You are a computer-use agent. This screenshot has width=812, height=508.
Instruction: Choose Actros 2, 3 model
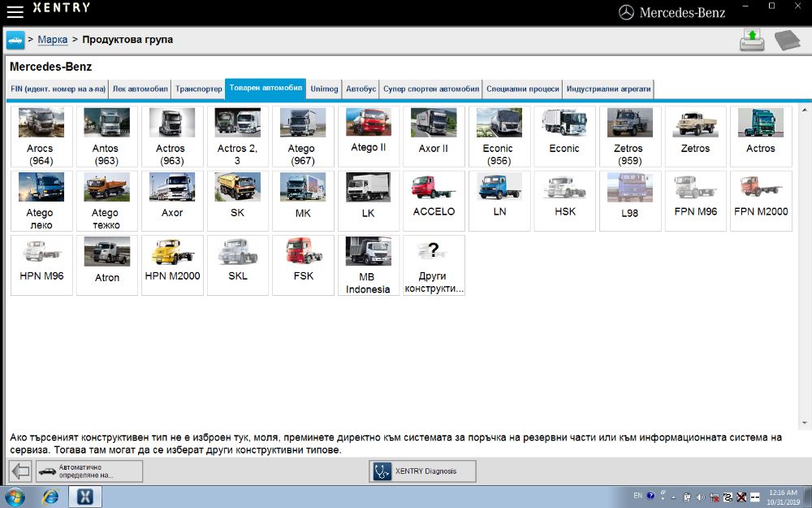pos(238,137)
